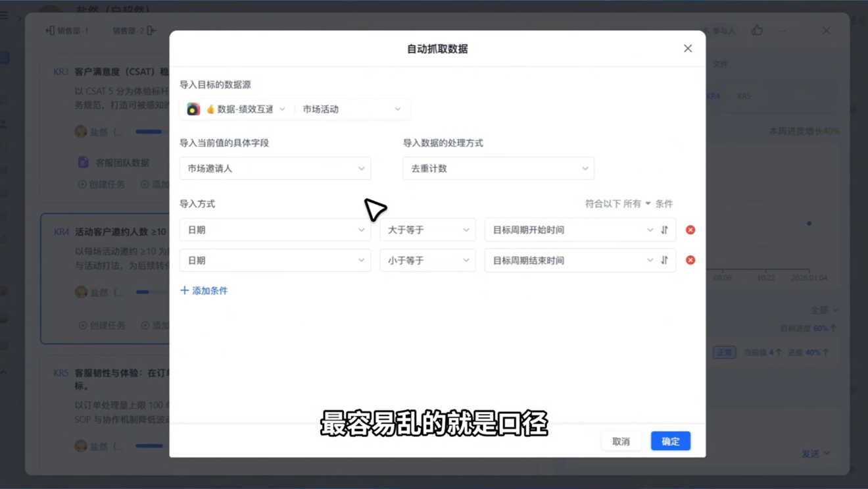
Task: Select the KR5 客服韧性与体验 item
Action: tap(111, 373)
